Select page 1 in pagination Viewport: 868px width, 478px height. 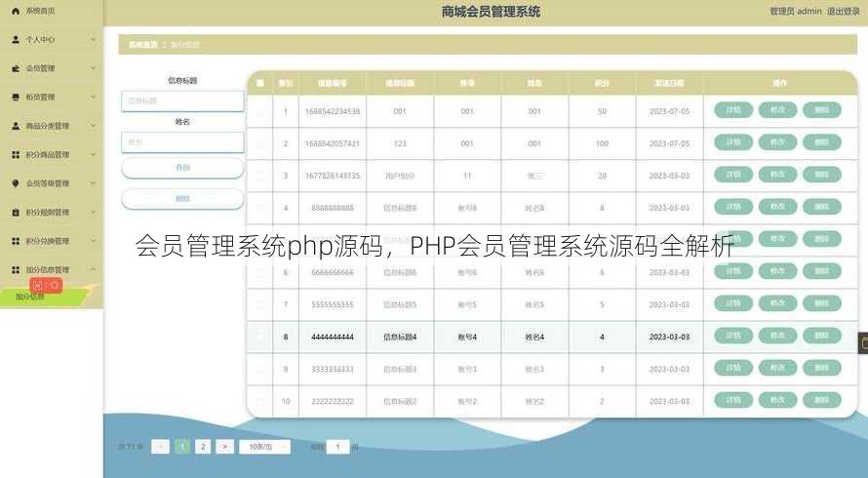(x=182, y=447)
